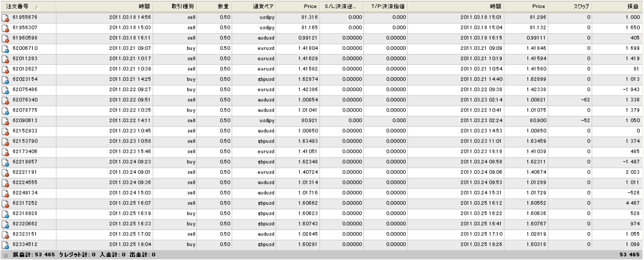
Task: Select open time 2011.03.18 14:56
Action: point(130,17)
